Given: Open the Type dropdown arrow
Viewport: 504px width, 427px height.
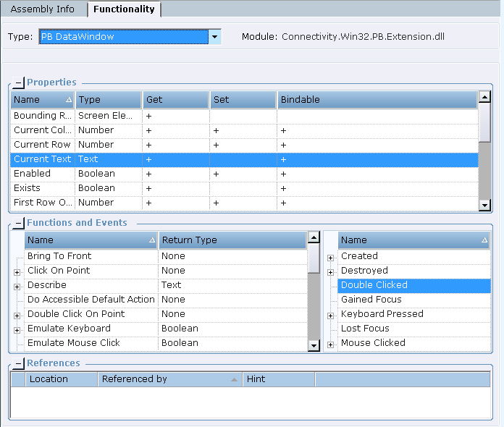Looking at the screenshot, I should coord(215,37).
